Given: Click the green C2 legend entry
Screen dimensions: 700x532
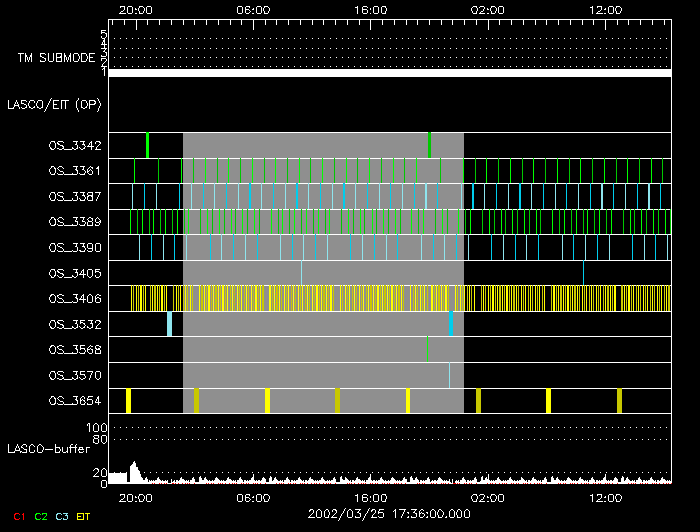Looking at the screenshot, I should point(41,516).
